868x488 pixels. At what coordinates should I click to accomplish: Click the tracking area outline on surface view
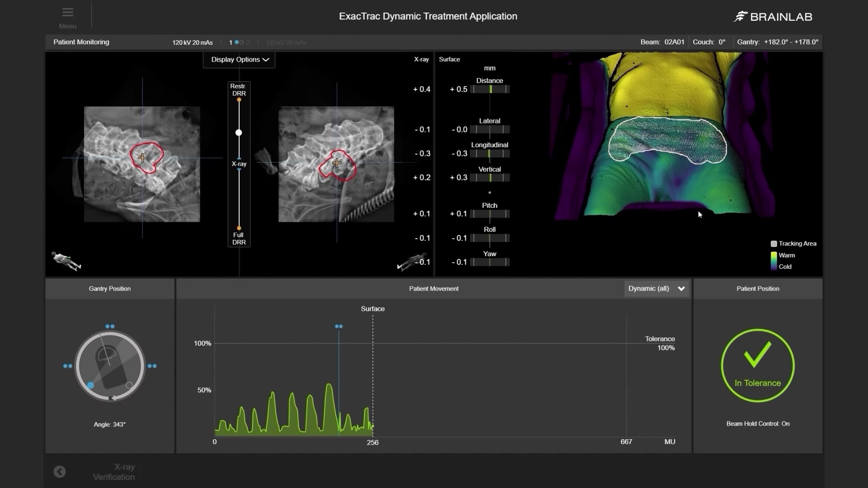tap(667, 140)
